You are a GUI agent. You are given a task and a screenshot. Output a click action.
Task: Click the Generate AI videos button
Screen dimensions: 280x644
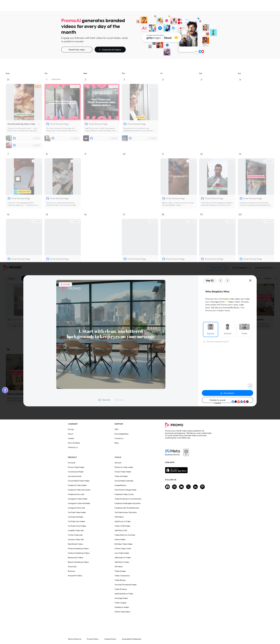110,50
